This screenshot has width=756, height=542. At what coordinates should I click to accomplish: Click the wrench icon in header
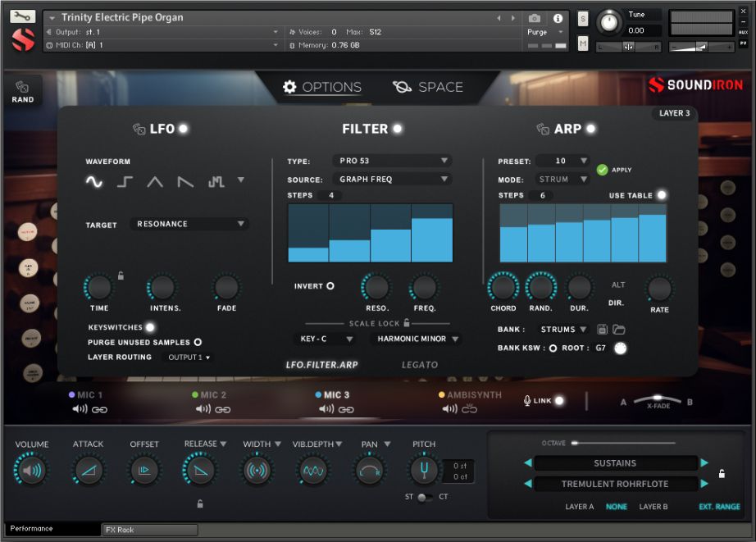point(23,16)
